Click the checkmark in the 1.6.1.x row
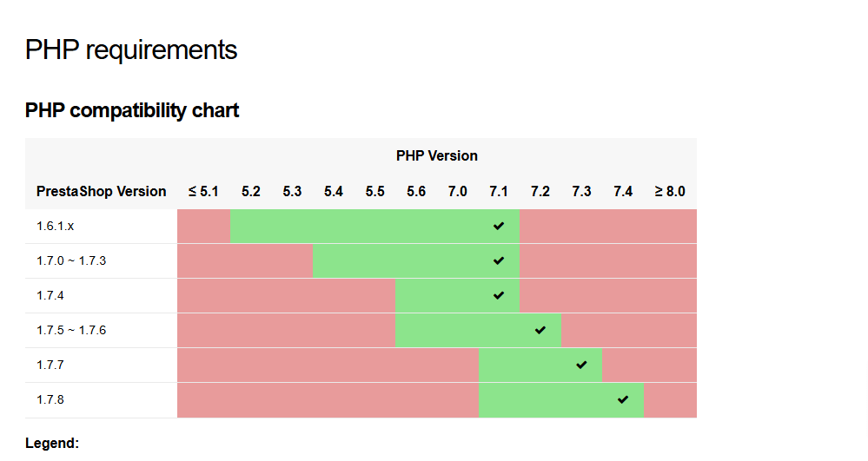This screenshot has height=461, width=868. (499, 226)
